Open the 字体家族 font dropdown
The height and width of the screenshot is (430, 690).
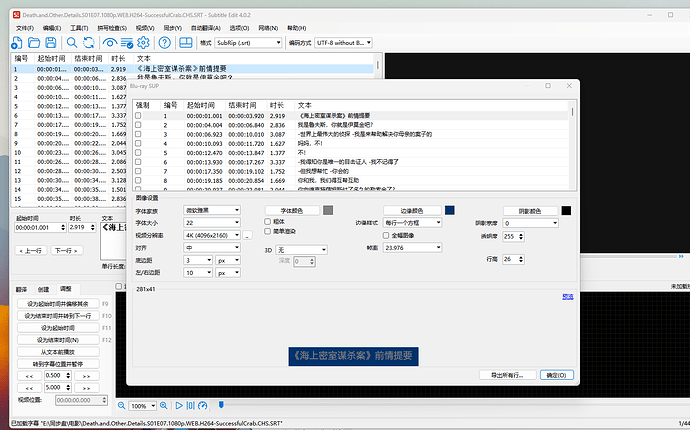tap(210, 211)
